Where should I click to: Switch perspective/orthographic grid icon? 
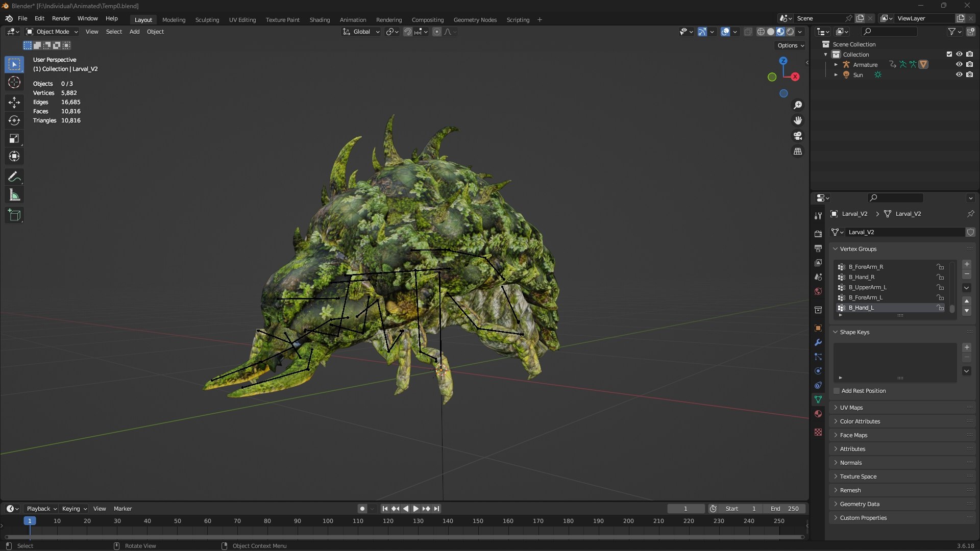coord(798,152)
